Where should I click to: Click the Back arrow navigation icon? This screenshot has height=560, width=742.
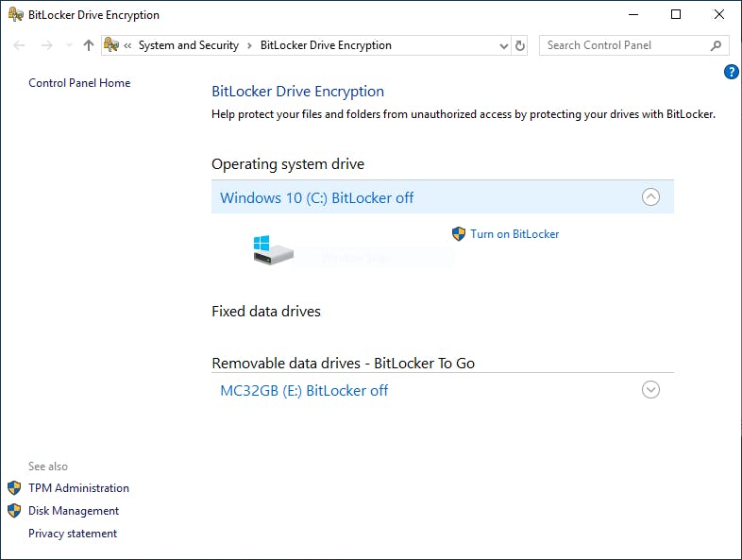[x=20, y=45]
